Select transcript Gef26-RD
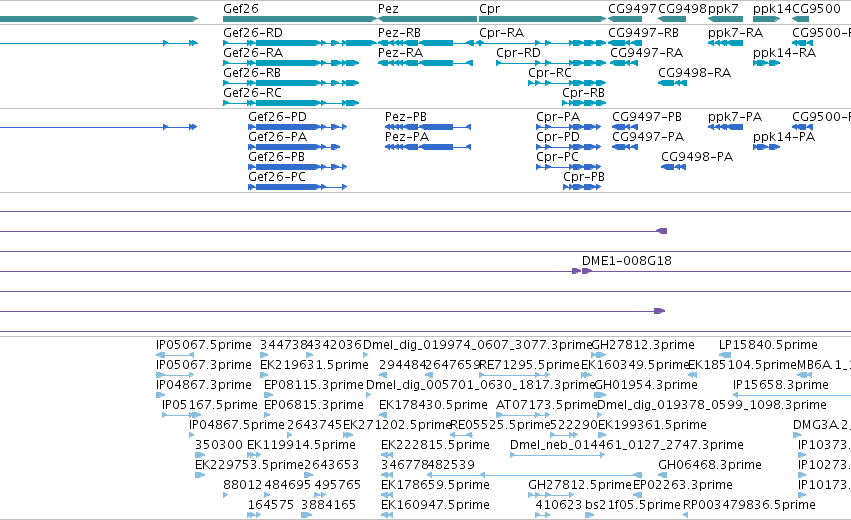 pyautogui.click(x=253, y=33)
